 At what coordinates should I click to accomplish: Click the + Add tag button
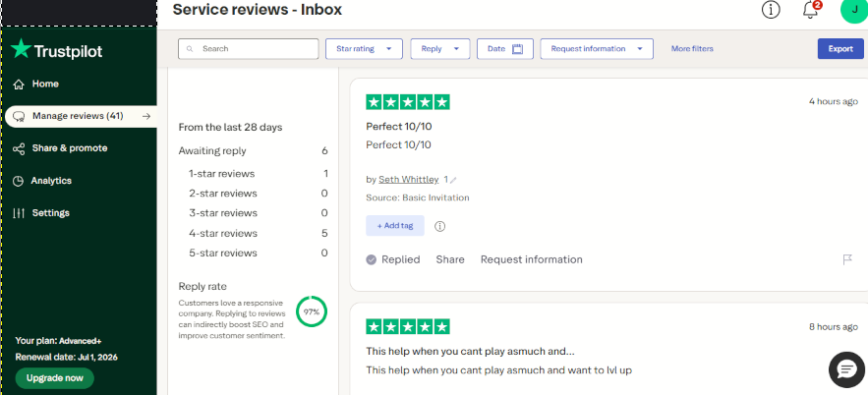395,226
